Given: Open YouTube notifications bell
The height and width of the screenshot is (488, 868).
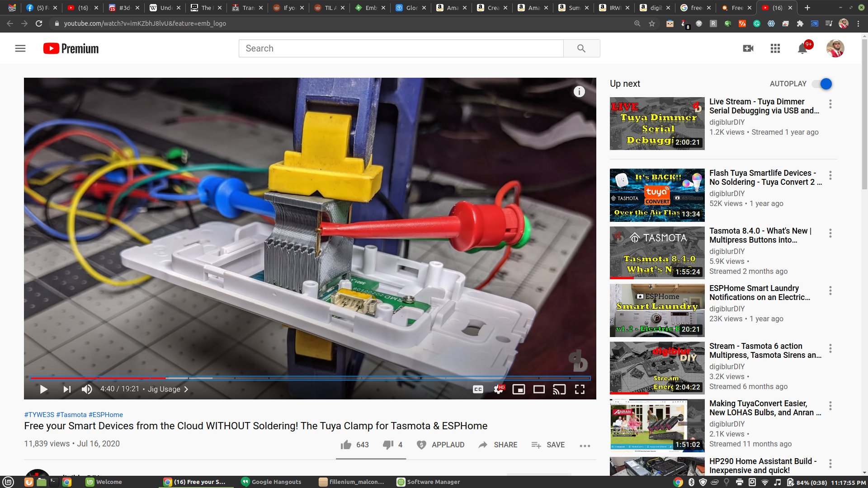Looking at the screenshot, I should 802,48.
